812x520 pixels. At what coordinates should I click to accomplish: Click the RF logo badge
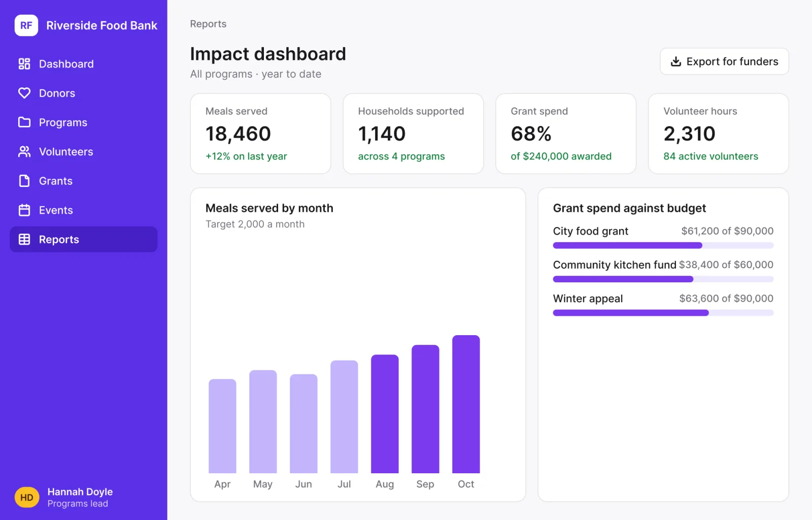[x=26, y=25]
